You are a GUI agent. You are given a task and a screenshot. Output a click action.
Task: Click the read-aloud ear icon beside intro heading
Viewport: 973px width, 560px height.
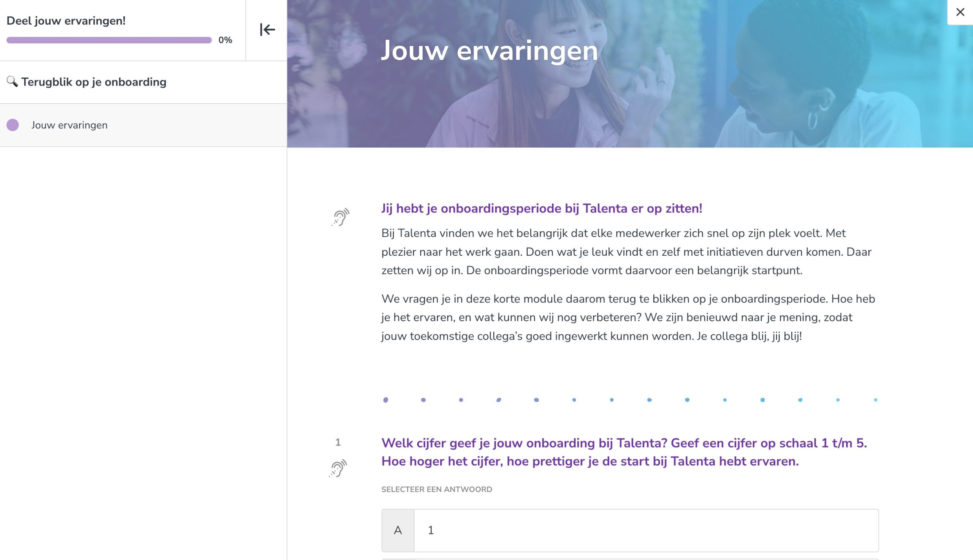tap(340, 217)
